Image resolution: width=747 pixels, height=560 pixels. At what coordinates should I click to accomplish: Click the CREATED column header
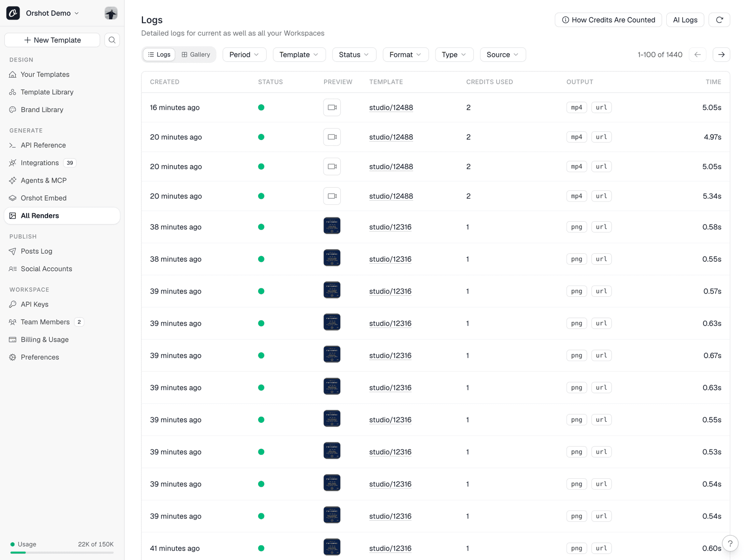point(165,82)
